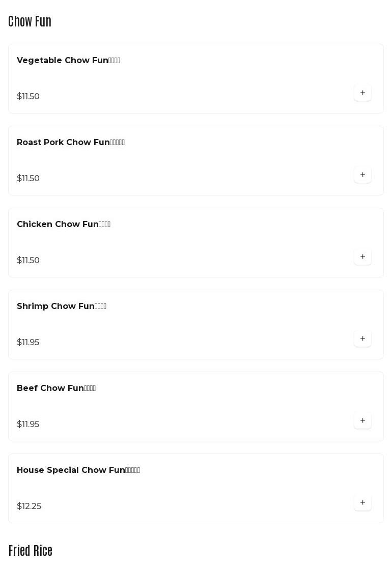Click the $11.95 price under Beef Chow Fun
The height and width of the screenshot is (564, 392).
coord(28,425)
